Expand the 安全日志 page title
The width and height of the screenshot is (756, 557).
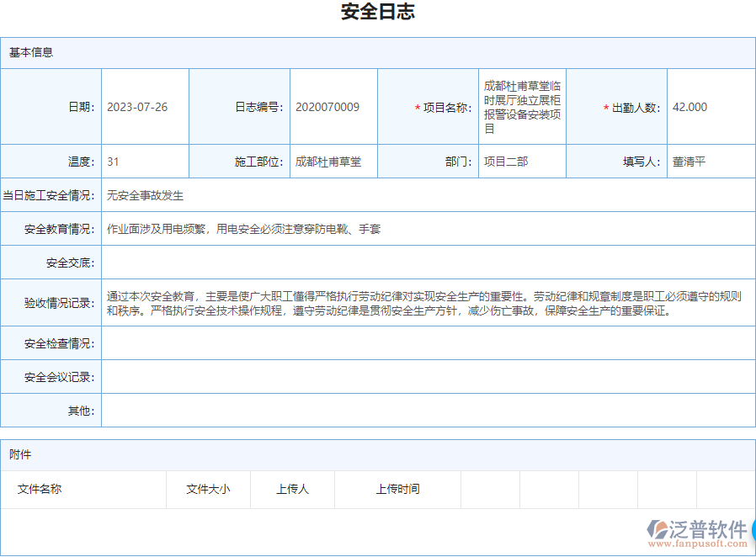tap(377, 13)
